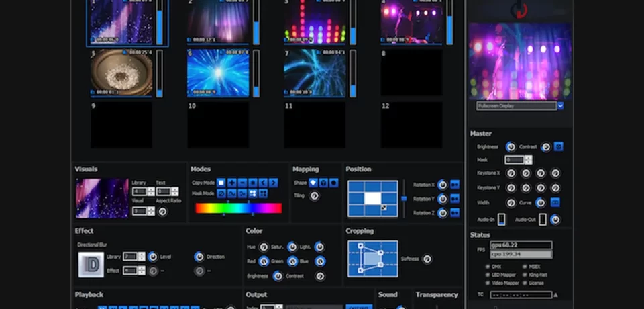Click the blue icon beside Master Contrast
Screen dimensions: 644x309
[558, 146]
